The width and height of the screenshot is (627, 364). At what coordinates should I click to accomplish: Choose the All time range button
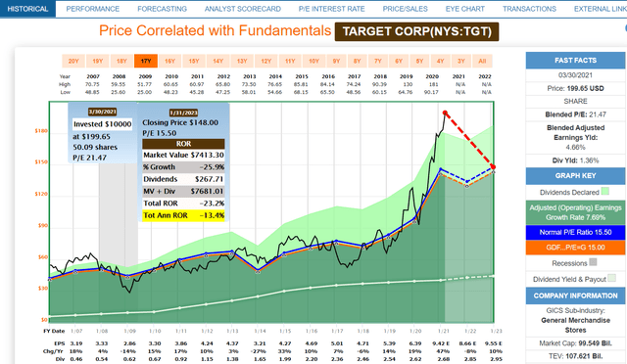coord(482,61)
